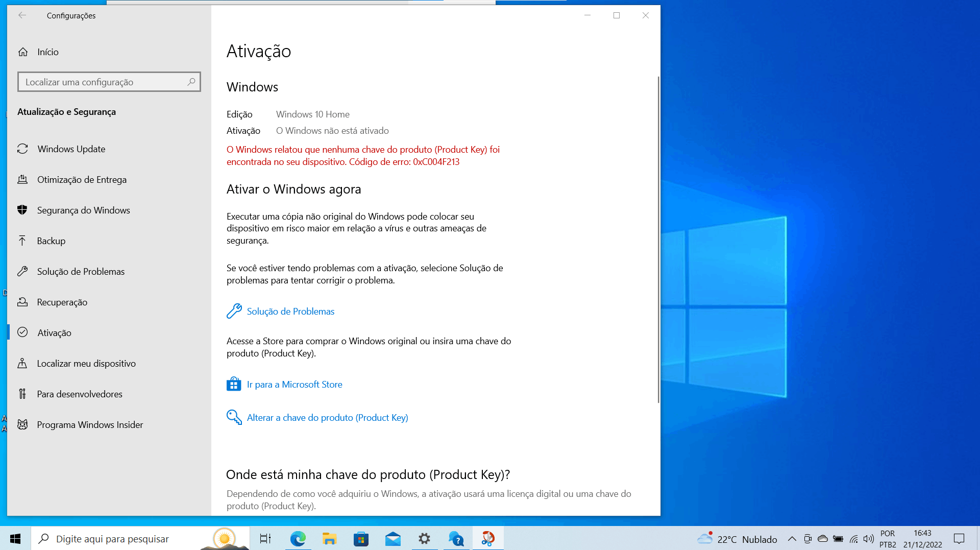Viewport: 980px width, 550px height.
Task: Click the Settings gear on taskbar
Action: [425, 539]
